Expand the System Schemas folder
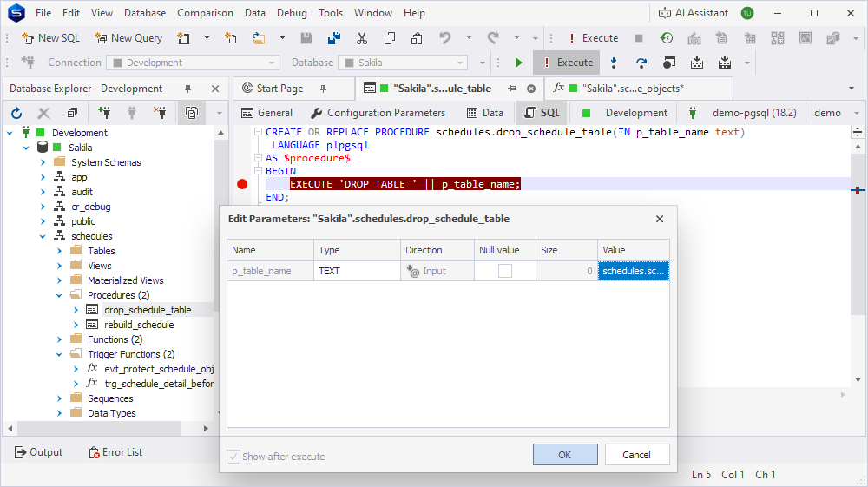 pos(43,162)
